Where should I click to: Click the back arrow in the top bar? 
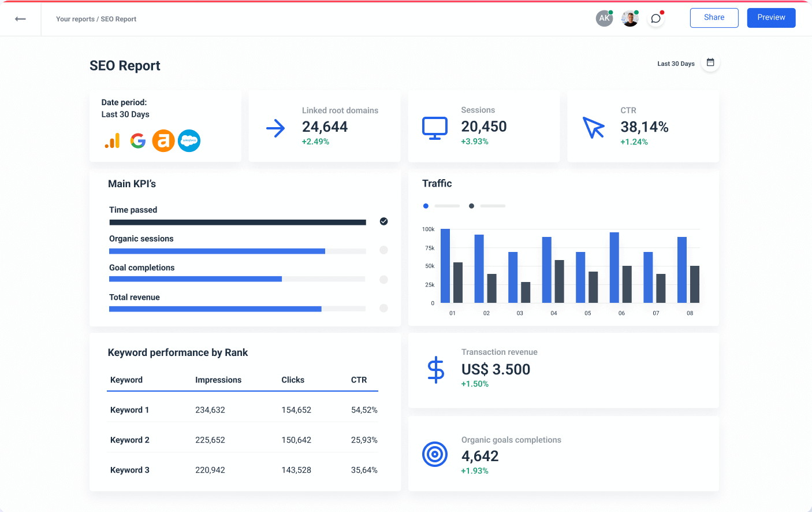coord(20,18)
